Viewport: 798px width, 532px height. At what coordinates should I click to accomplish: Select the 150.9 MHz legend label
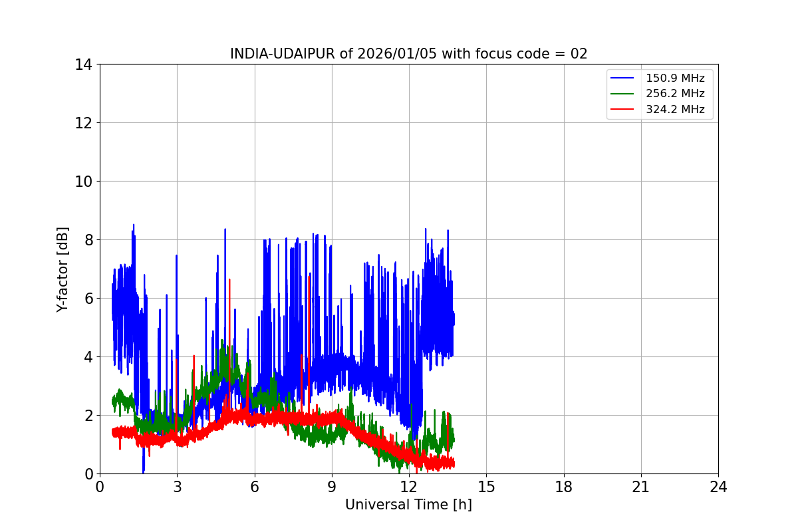click(675, 78)
